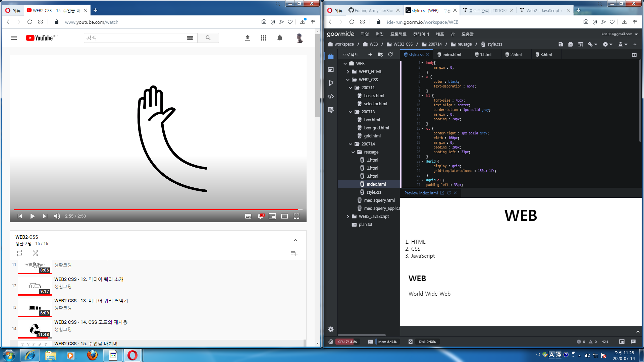Expand the WEB1_HTML folder

tap(348, 72)
